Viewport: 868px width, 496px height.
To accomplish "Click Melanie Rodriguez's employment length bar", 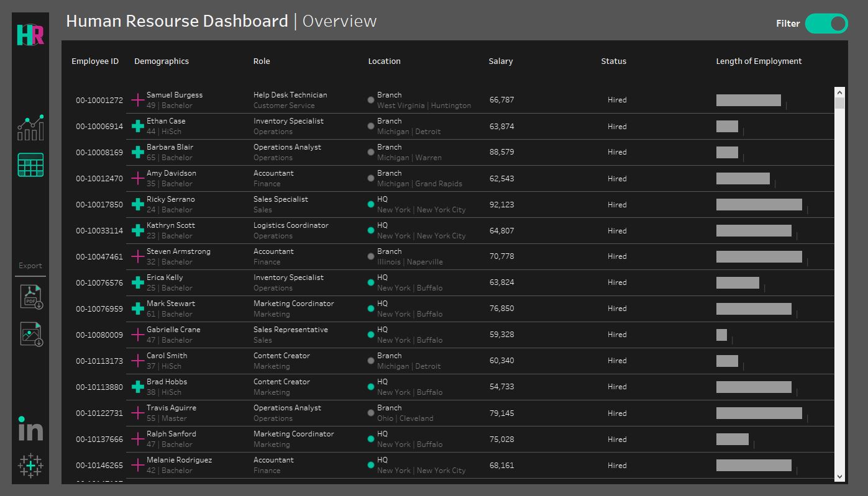I will tap(754, 465).
